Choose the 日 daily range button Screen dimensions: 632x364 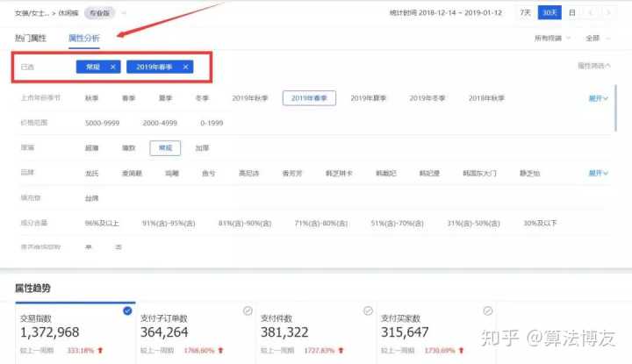(x=572, y=13)
